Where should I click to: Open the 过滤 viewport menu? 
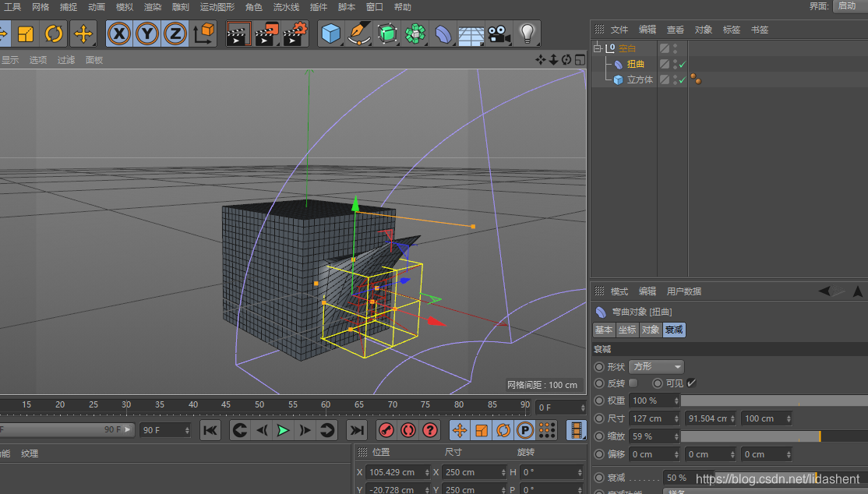point(66,60)
